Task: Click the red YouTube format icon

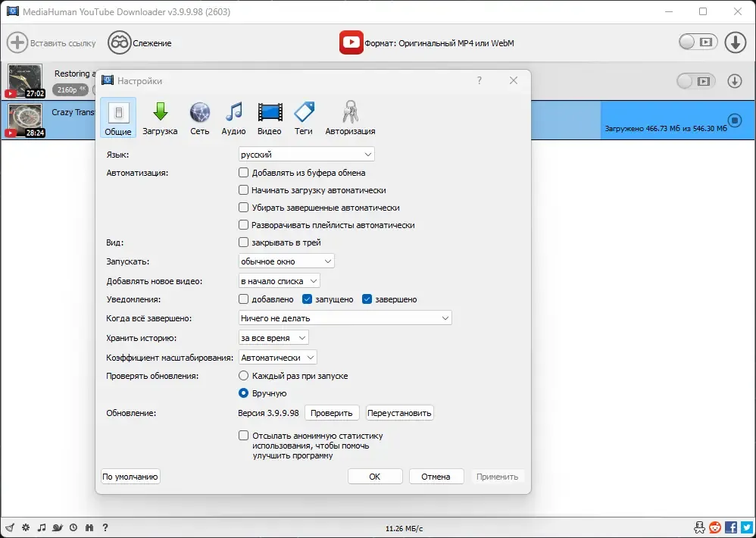Action: tap(351, 42)
